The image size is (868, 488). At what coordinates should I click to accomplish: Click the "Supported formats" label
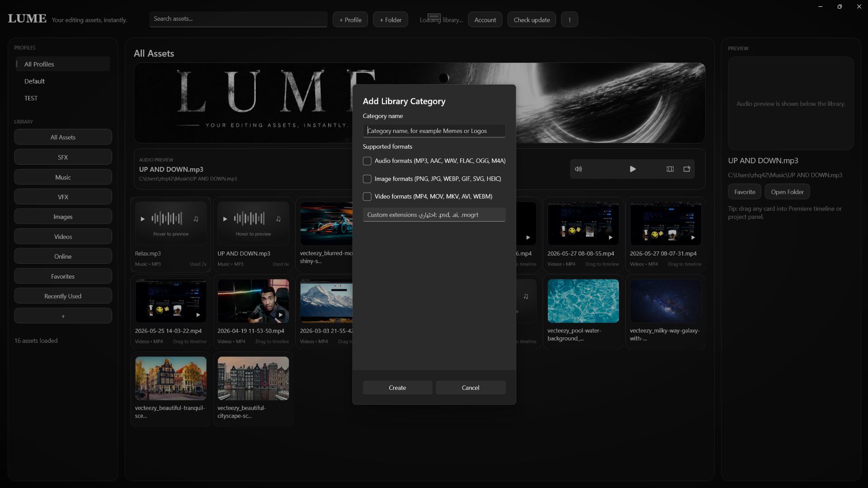click(x=387, y=147)
